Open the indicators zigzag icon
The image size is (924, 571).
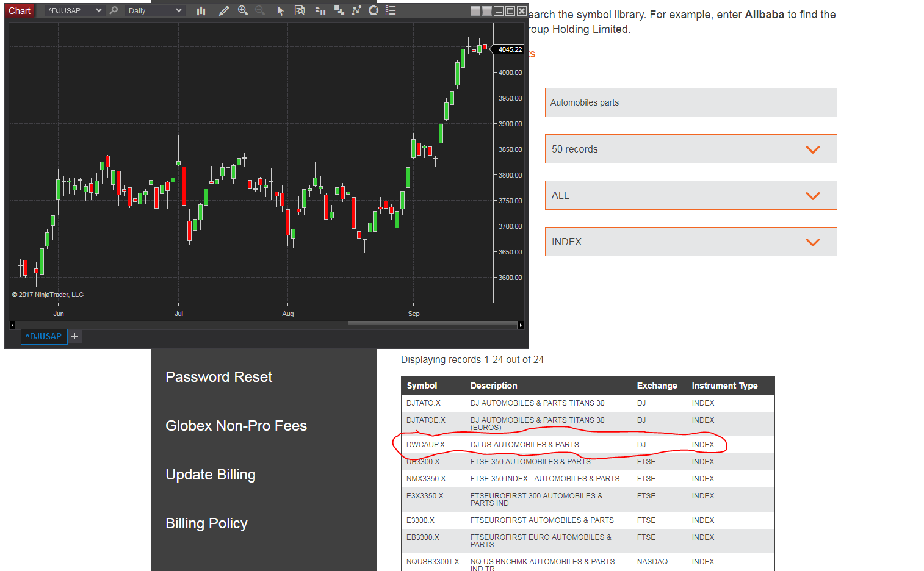[356, 10]
